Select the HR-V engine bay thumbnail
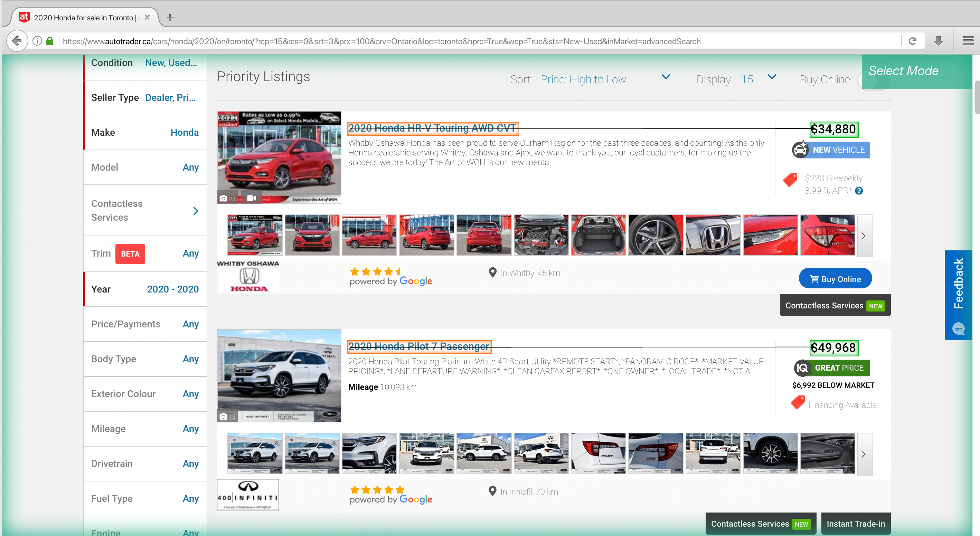The height and width of the screenshot is (536, 980). point(541,235)
